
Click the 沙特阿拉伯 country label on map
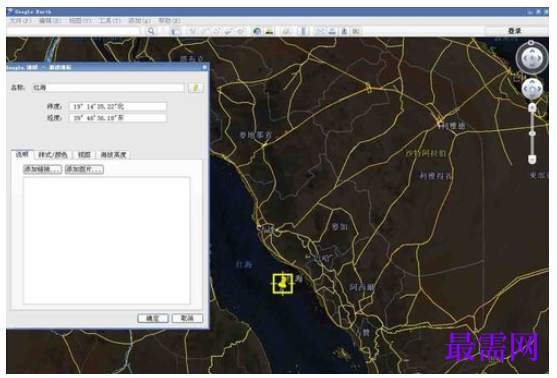click(426, 153)
